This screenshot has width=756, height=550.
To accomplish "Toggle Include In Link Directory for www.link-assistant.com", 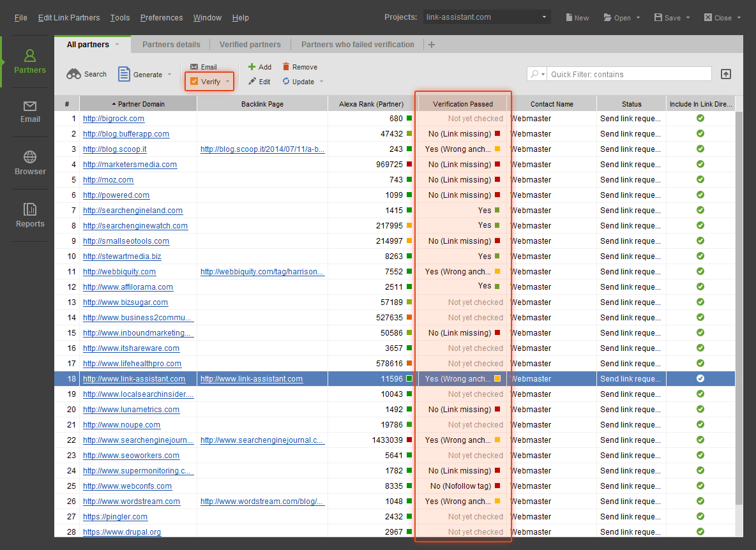I will coord(700,378).
